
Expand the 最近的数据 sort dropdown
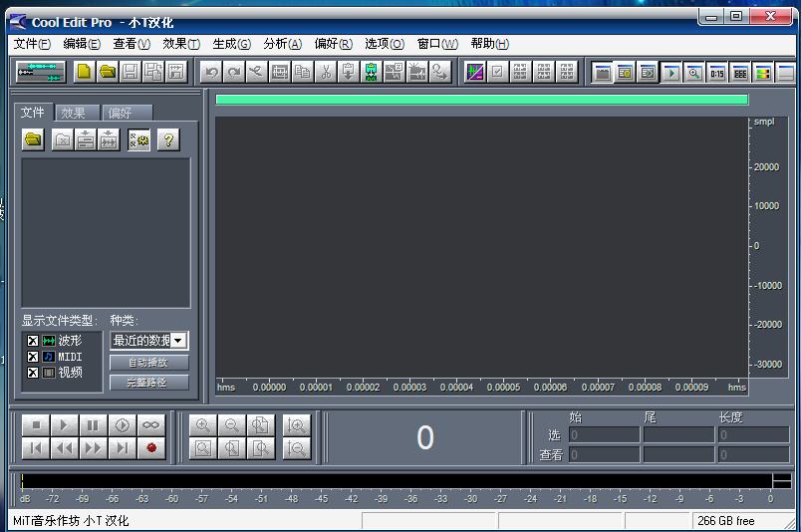click(x=178, y=341)
